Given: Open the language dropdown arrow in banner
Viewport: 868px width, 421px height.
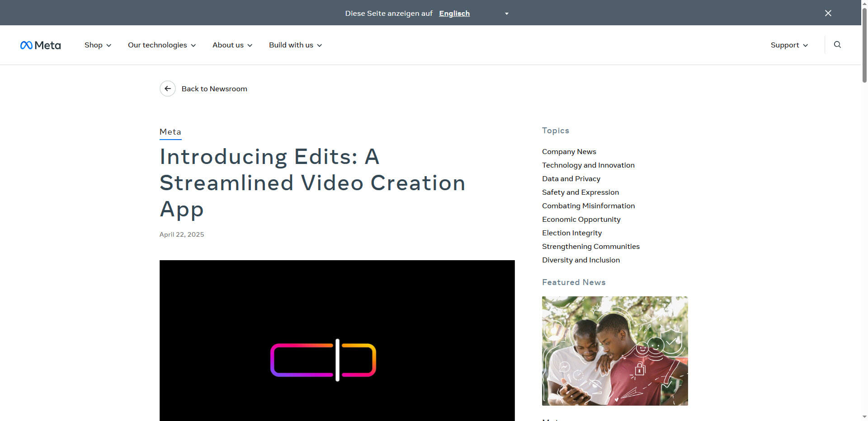Looking at the screenshot, I should coord(507,14).
